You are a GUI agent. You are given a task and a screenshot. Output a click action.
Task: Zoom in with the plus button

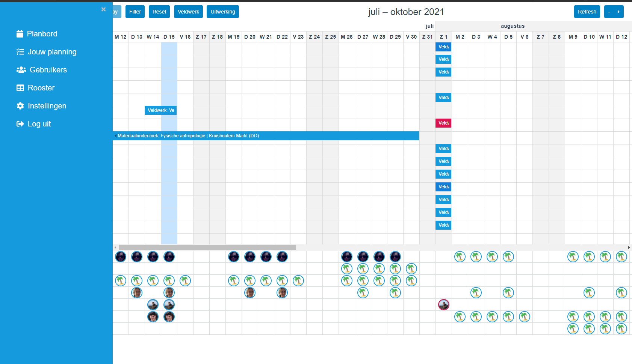(x=618, y=12)
